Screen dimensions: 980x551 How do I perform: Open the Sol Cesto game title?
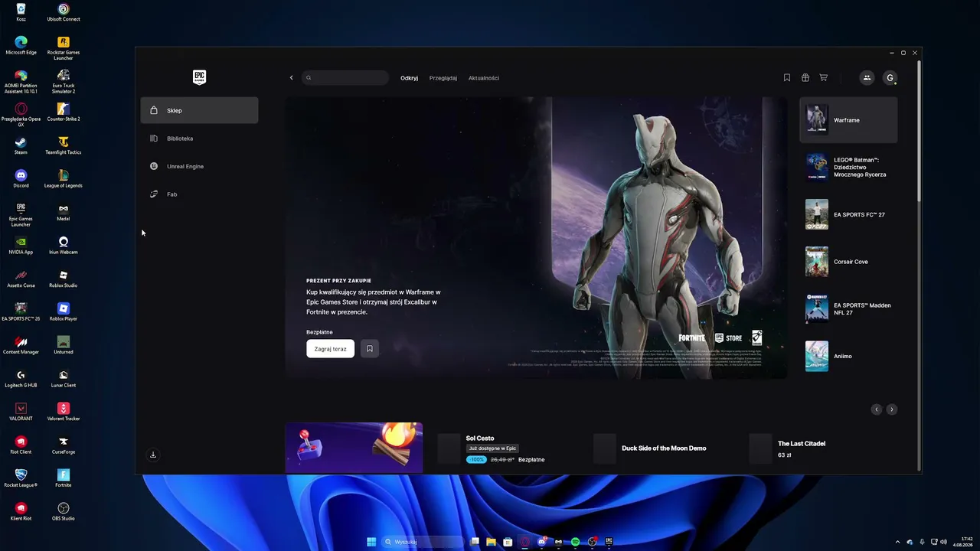(x=480, y=439)
